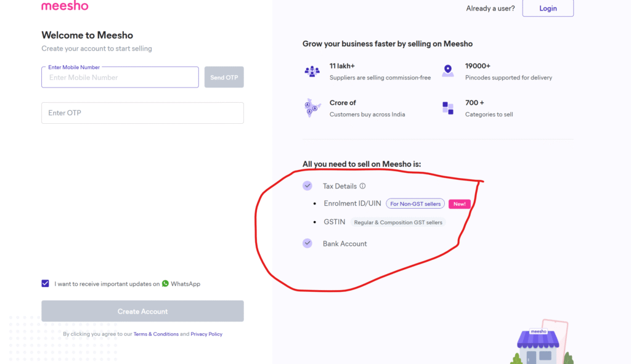This screenshot has height=364, width=631.
Task: Click the pink New! badge
Action: tap(459, 204)
